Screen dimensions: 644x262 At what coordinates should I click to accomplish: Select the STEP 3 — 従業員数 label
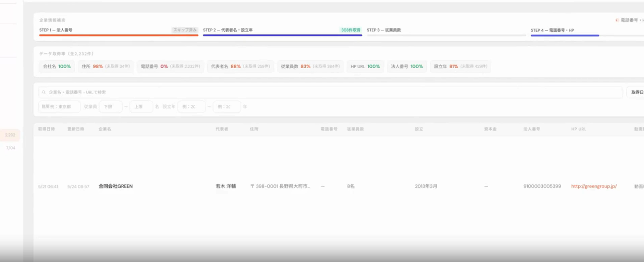click(384, 30)
